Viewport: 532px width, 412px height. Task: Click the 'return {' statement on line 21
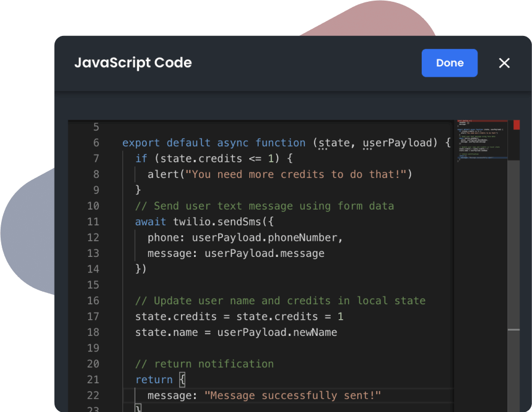pos(160,380)
